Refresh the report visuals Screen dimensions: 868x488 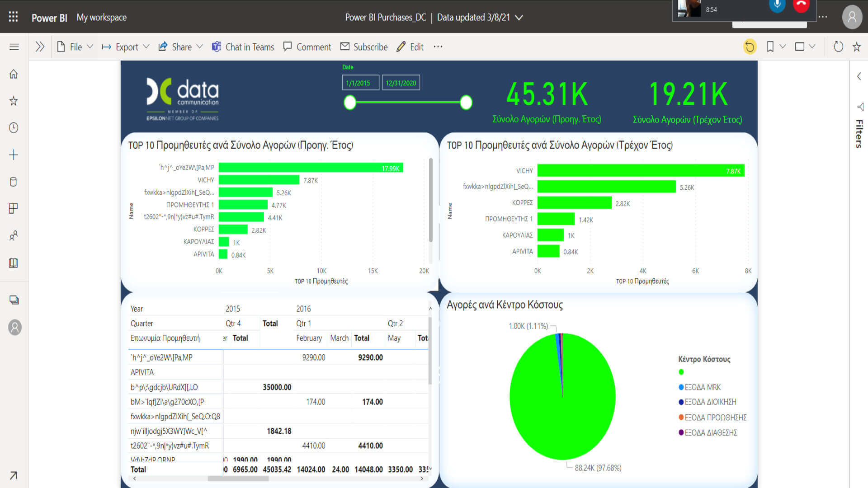(838, 47)
